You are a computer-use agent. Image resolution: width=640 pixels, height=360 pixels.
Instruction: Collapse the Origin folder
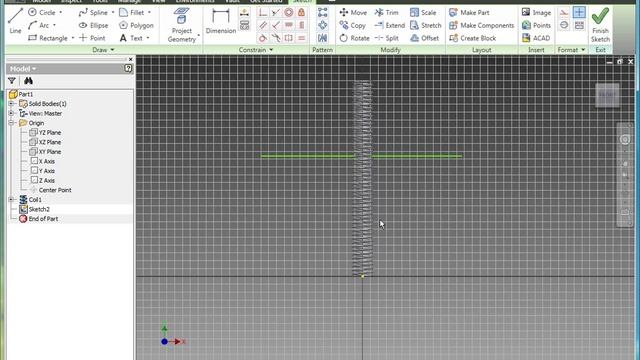(11, 123)
